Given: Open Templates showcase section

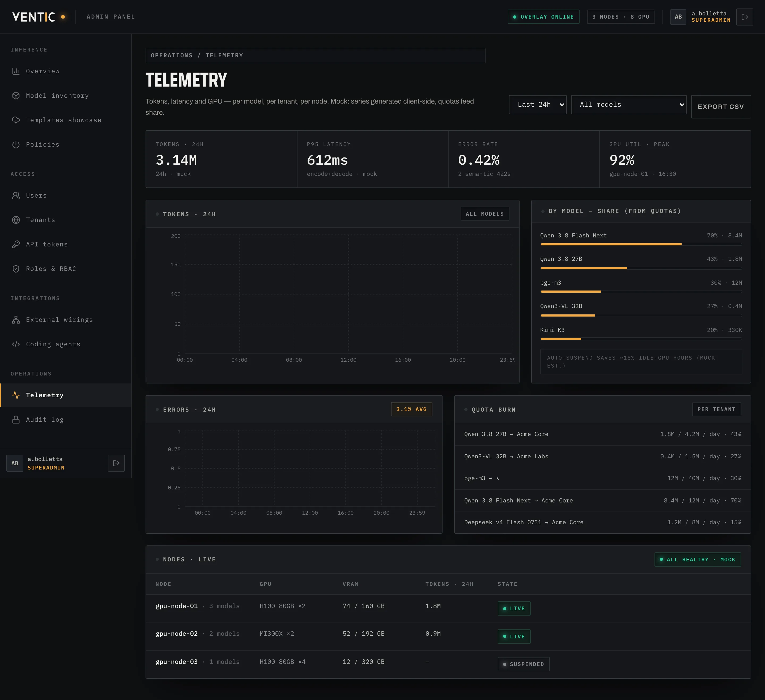Looking at the screenshot, I should point(66,120).
